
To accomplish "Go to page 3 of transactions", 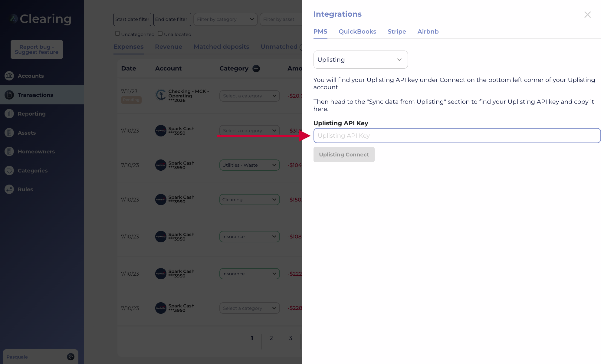I will 290,338.
